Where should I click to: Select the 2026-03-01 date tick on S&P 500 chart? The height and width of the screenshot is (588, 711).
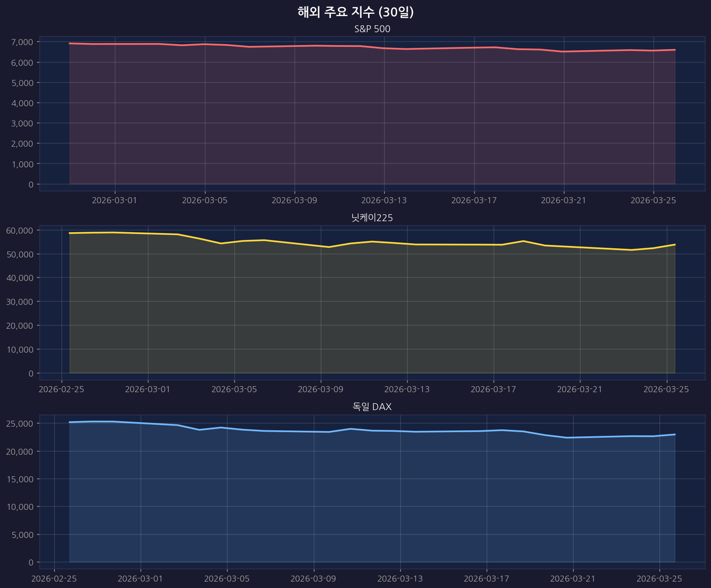(x=115, y=200)
